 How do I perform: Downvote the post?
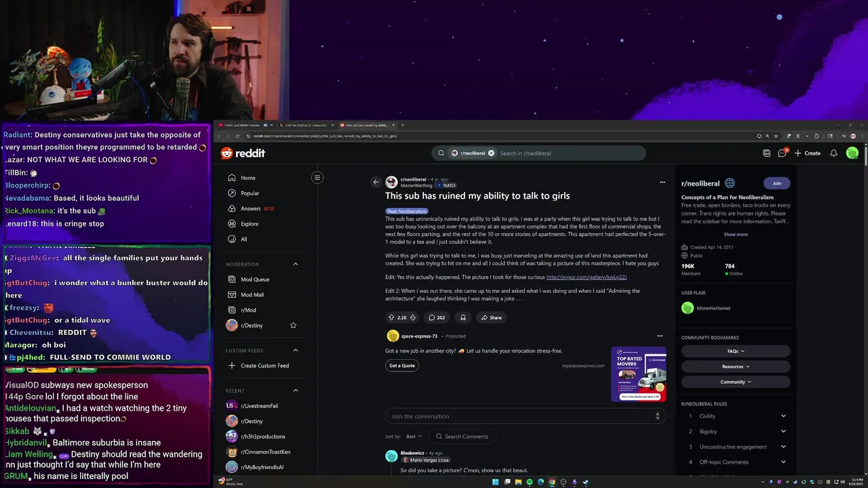point(413,317)
